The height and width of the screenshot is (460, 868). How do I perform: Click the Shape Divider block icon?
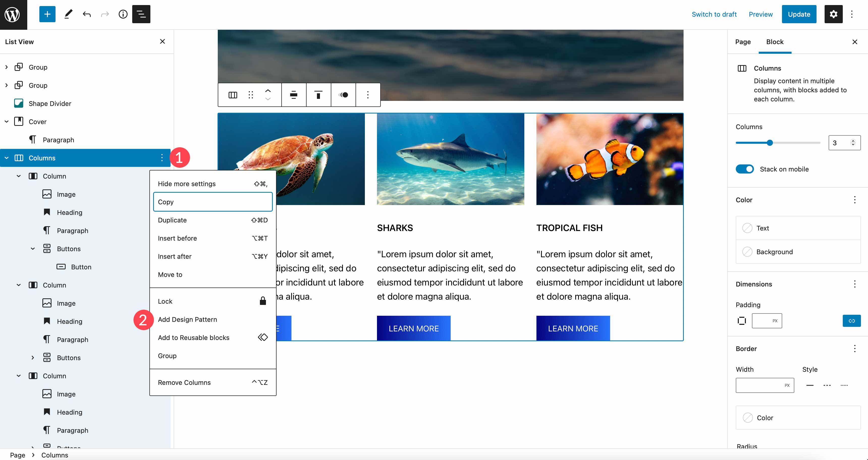tap(18, 103)
